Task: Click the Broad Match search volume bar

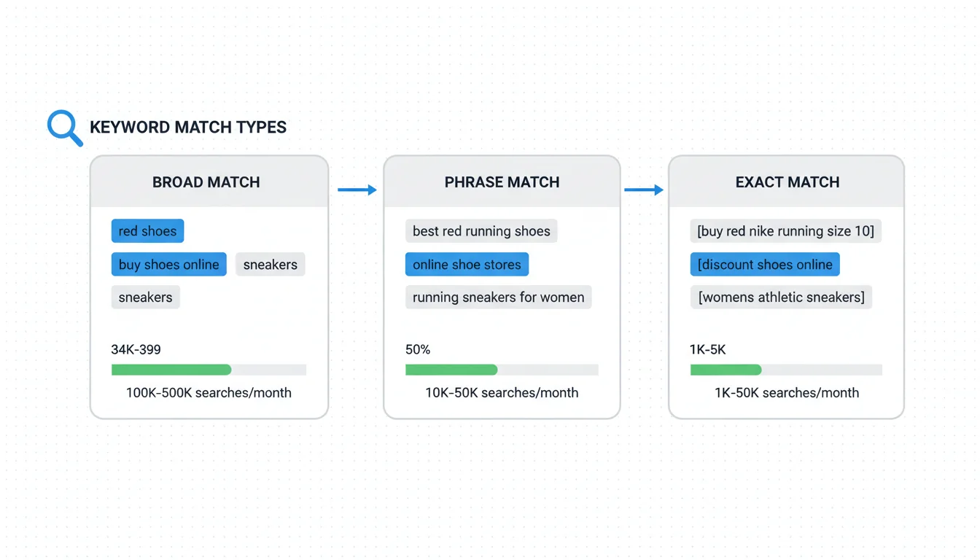Action: pyautogui.click(x=209, y=370)
